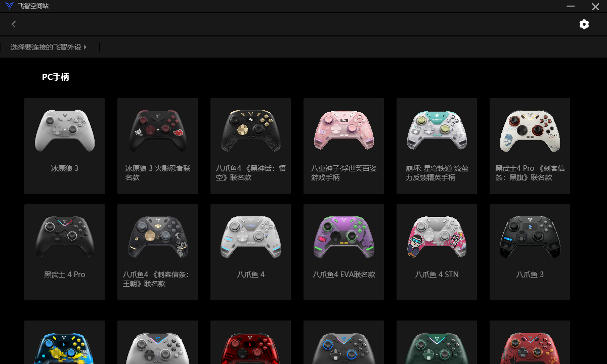Choose 崩坏: 星穹铁道 流萤 controller
Viewport: 607px width, 364px height.
pos(437,146)
